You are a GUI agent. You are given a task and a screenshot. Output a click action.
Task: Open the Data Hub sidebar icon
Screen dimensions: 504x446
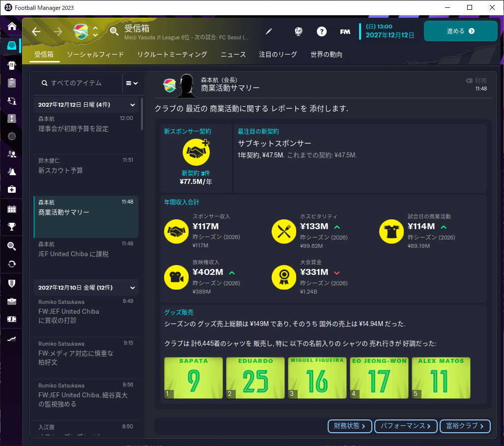pos(12,136)
